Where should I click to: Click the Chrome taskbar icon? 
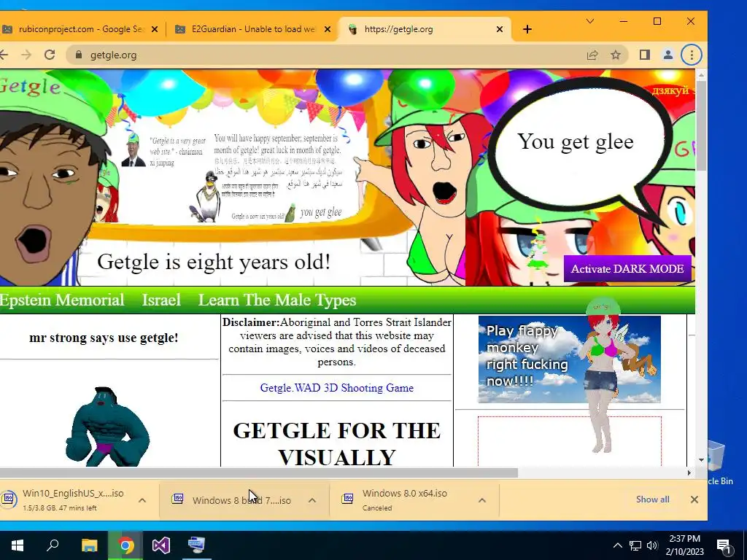125,545
